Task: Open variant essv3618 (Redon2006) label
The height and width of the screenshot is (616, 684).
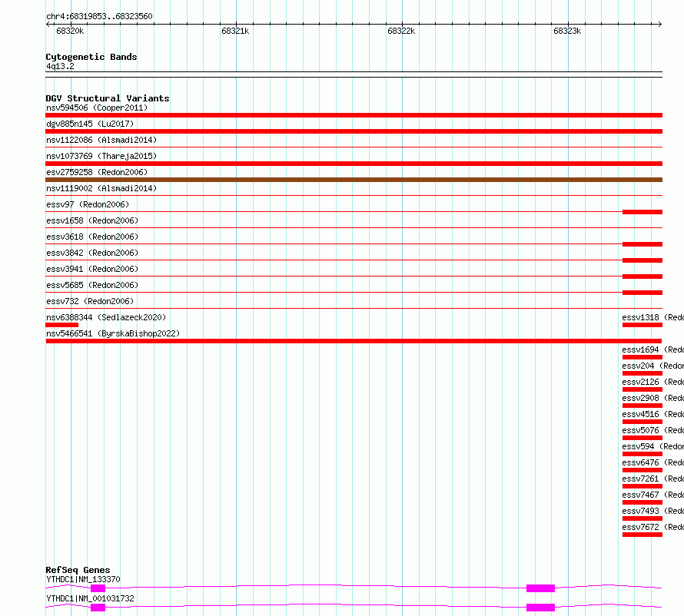Action: [92, 237]
